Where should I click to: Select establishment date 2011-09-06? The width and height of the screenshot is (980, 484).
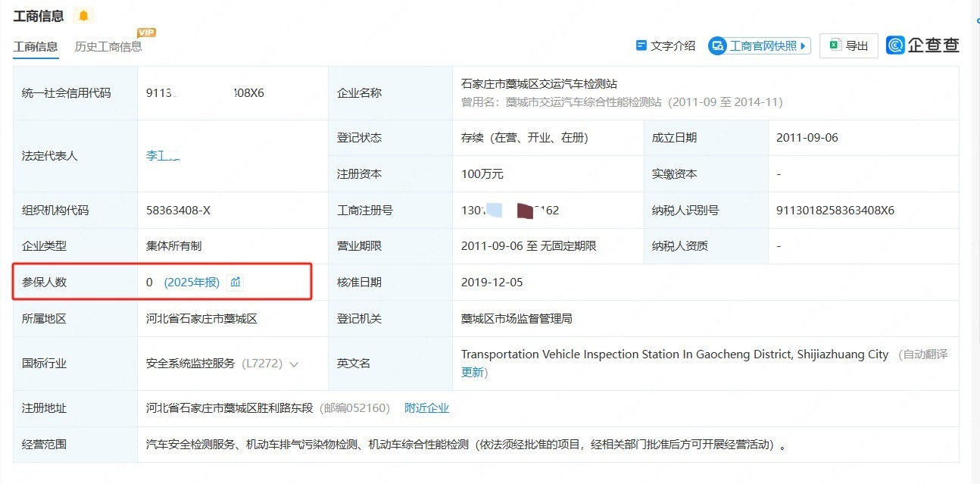click(x=807, y=137)
